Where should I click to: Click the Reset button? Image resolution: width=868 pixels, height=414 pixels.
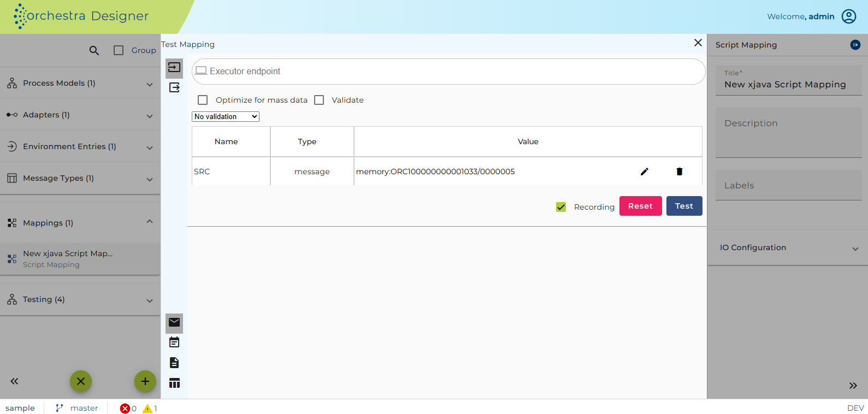[x=641, y=206]
